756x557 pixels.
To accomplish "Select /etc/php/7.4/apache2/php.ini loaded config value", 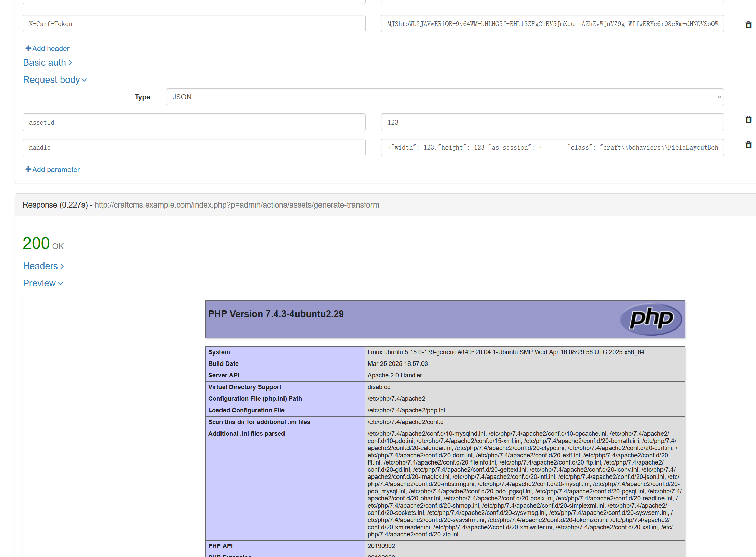I will click(x=406, y=410).
